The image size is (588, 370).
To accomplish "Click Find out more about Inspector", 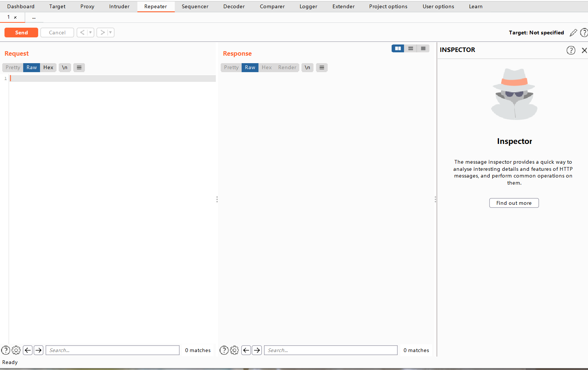I will point(514,203).
